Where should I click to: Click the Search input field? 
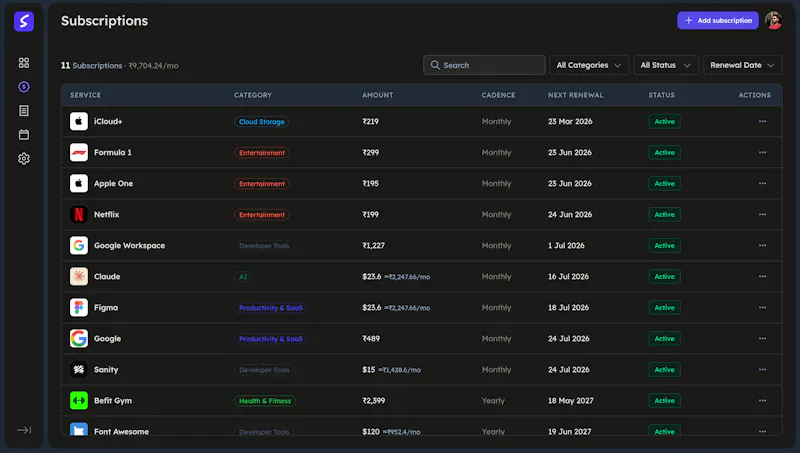point(484,65)
